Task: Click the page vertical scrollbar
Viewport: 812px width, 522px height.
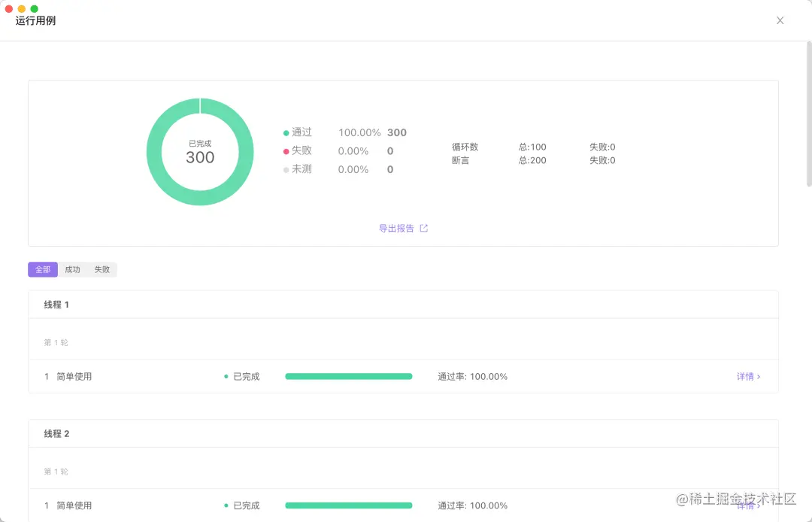Action: pyautogui.click(x=809, y=114)
